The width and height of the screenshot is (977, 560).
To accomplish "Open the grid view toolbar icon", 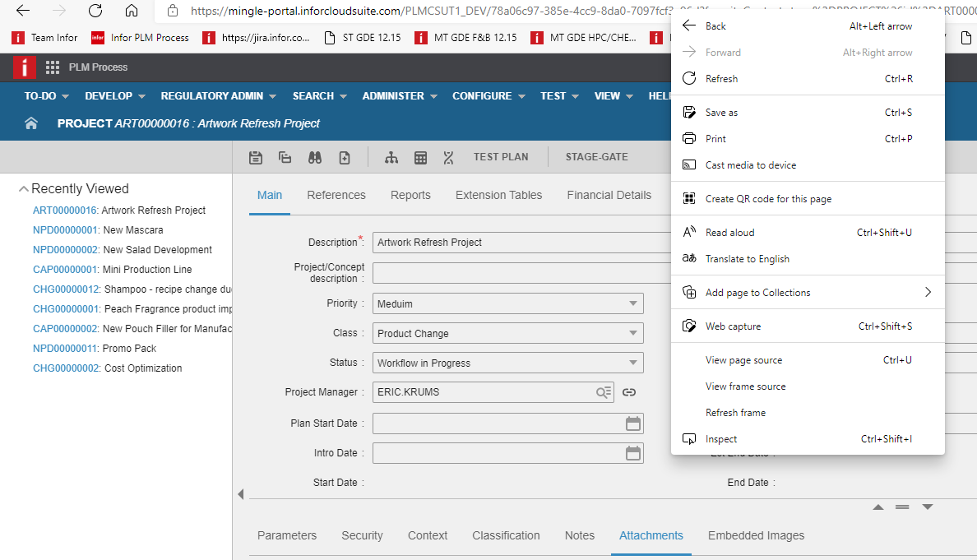I will pyautogui.click(x=421, y=156).
